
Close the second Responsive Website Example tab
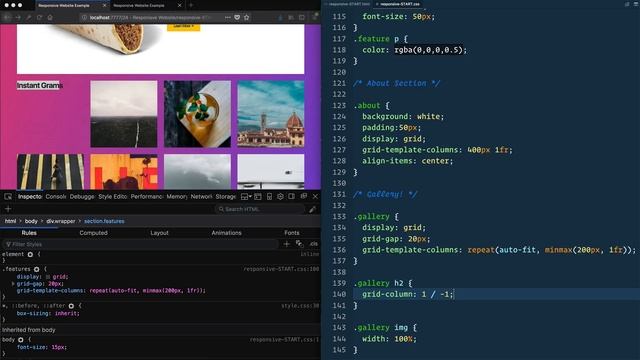pyautogui.click(x=179, y=5)
